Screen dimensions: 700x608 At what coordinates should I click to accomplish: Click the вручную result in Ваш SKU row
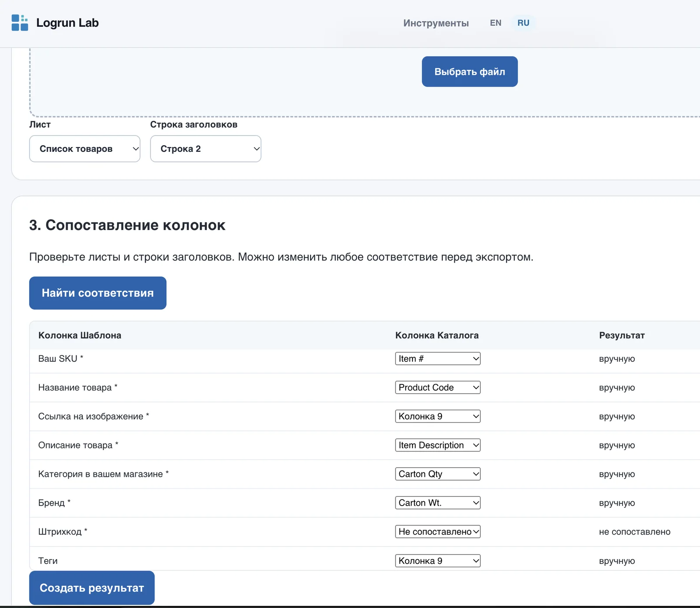click(617, 359)
